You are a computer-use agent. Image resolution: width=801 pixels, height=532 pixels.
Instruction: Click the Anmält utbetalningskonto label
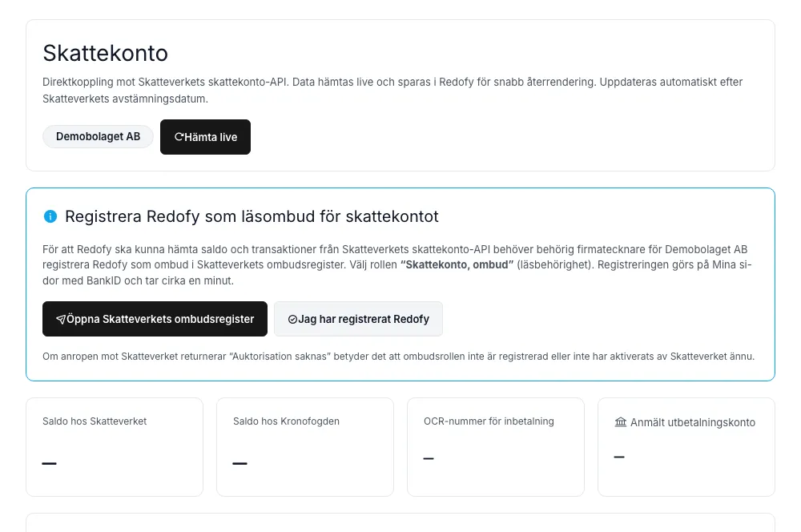tap(693, 423)
